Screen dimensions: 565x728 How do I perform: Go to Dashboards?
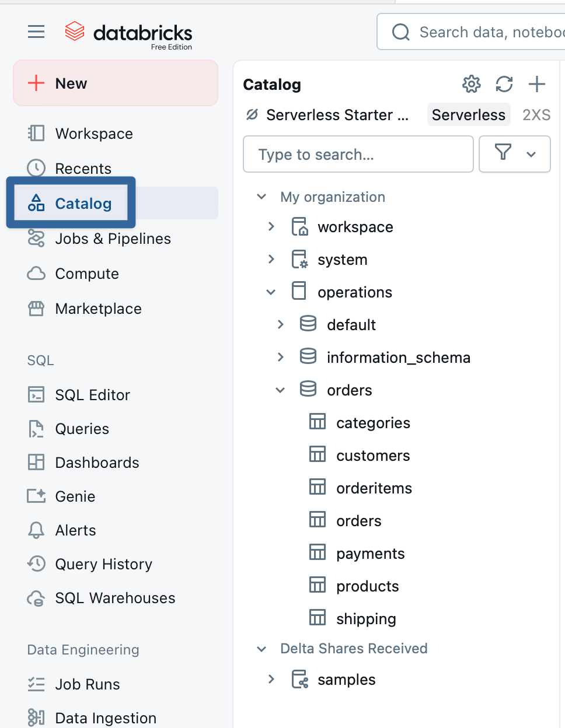(x=97, y=463)
